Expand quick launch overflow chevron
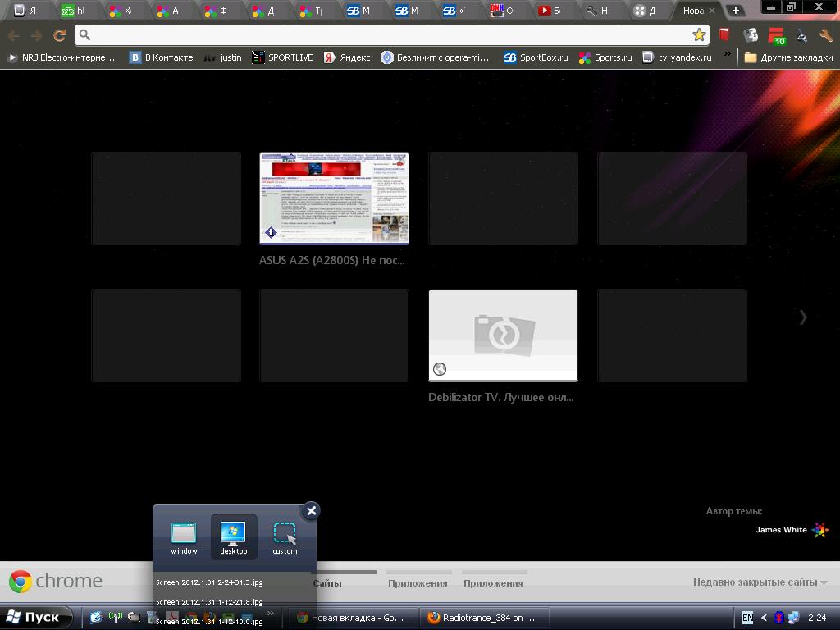This screenshot has height=630, width=840. pyautogui.click(x=271, y=613)
